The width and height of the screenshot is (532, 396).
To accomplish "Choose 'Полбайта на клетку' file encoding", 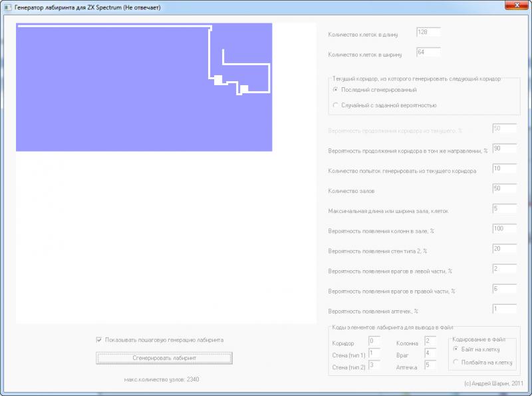I will (x=456, y=363).
